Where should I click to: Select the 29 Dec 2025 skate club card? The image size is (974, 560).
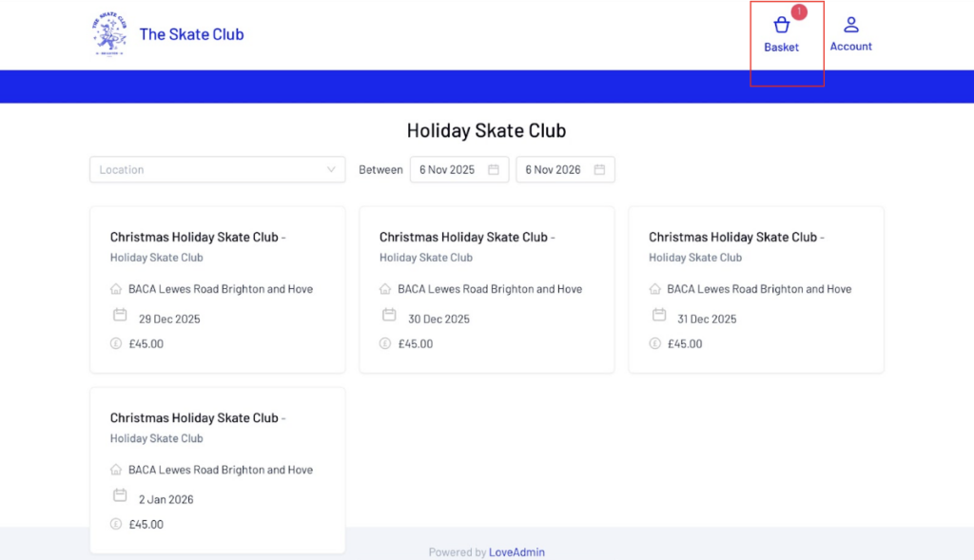point(217,289)
